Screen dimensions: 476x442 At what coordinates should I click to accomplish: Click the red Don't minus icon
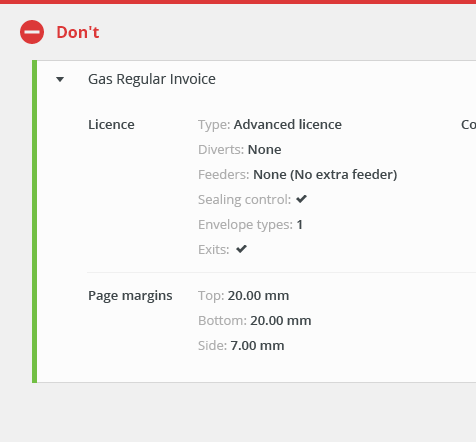(32, 32)
